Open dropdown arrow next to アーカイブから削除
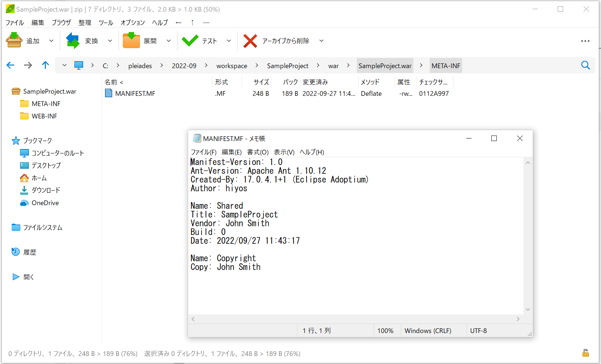 321,41
